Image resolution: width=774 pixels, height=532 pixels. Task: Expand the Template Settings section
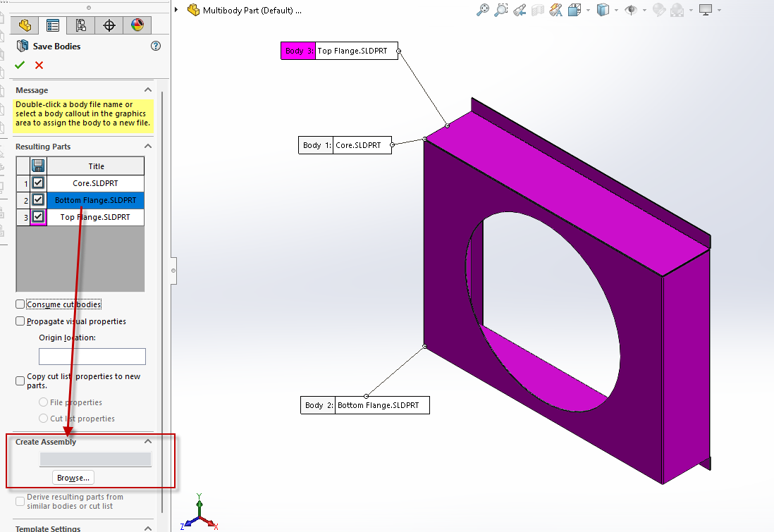click(147, 528)
